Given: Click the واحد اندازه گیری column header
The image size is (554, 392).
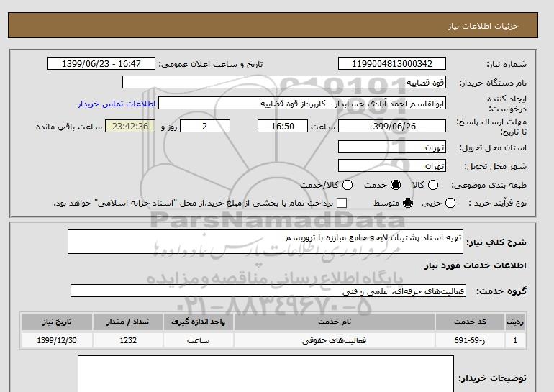Looking at the screenshot, I should (x=198, y=322).
